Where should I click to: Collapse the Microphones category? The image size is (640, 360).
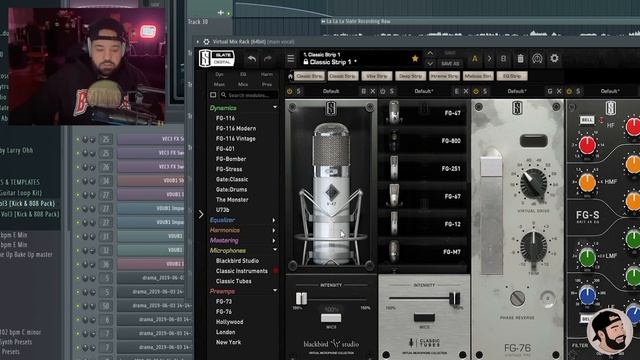point(275,250)
